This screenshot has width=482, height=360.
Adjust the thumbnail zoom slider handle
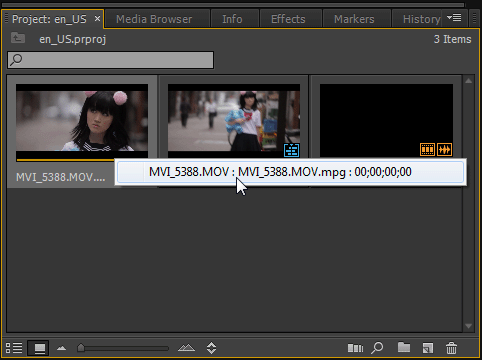[81, 348]
